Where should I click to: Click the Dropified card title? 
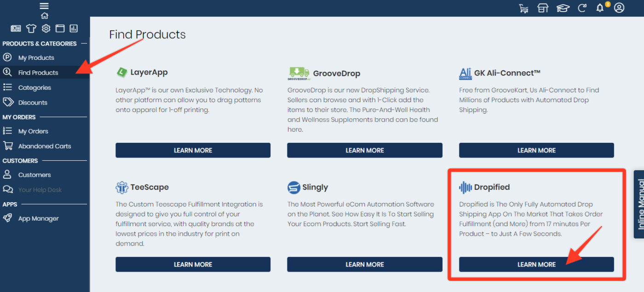point(492,187)
